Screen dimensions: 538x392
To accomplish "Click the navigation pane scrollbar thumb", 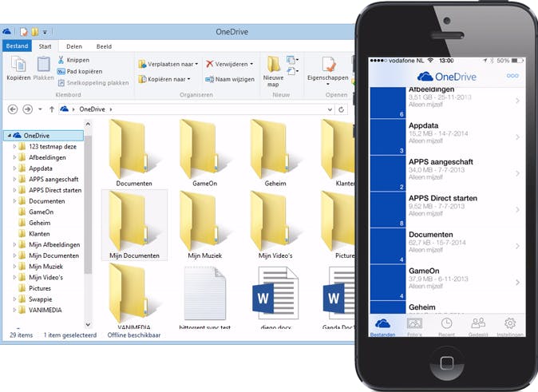I will point(88,204).
